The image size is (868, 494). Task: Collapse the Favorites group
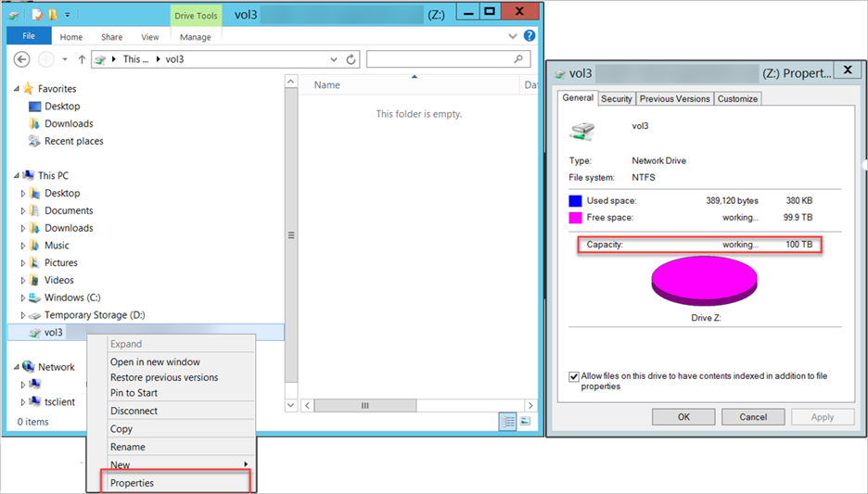17,88
